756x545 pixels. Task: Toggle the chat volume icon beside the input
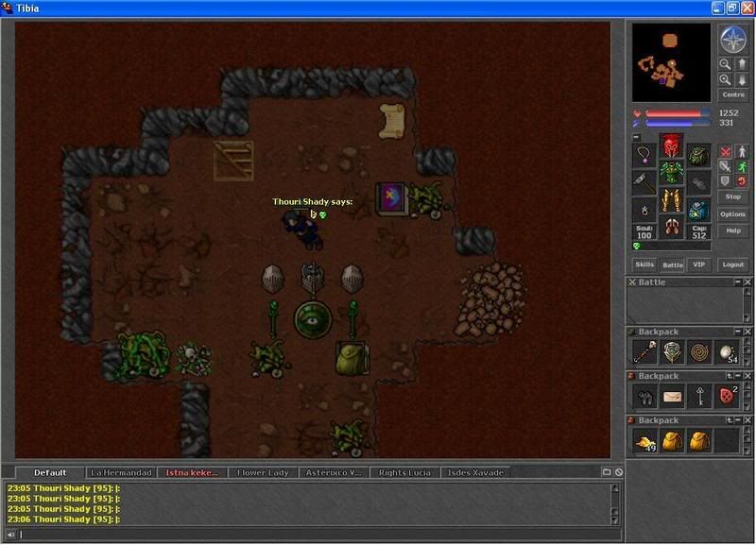[x=10, y=534]
